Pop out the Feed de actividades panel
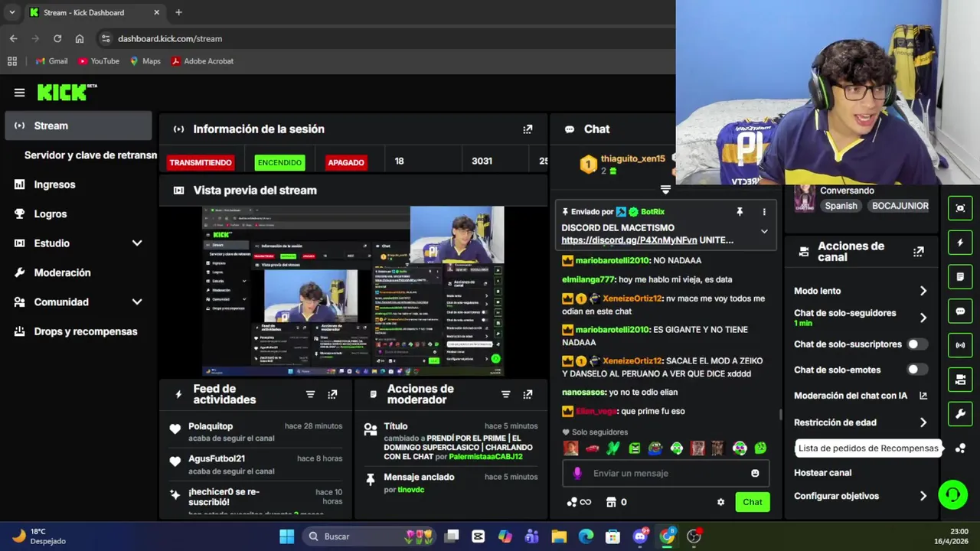 332,394
